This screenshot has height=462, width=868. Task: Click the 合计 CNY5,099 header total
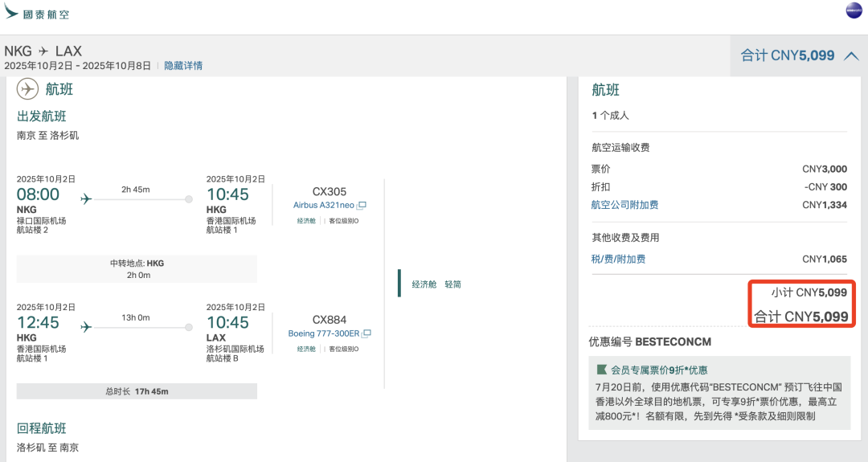click(787, 55)
